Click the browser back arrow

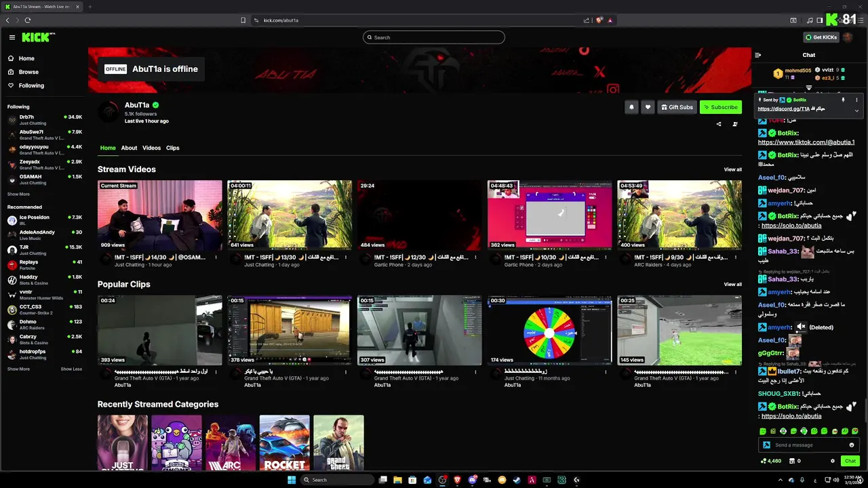7,20
